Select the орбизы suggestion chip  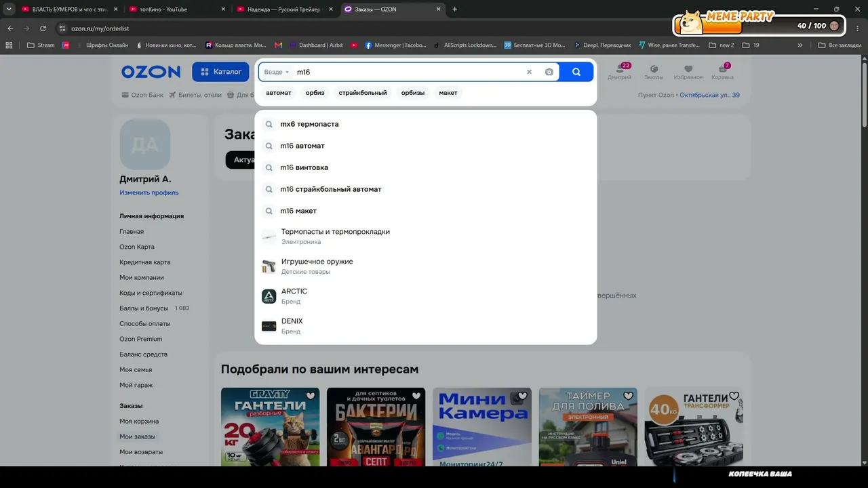tap(413, 93)
